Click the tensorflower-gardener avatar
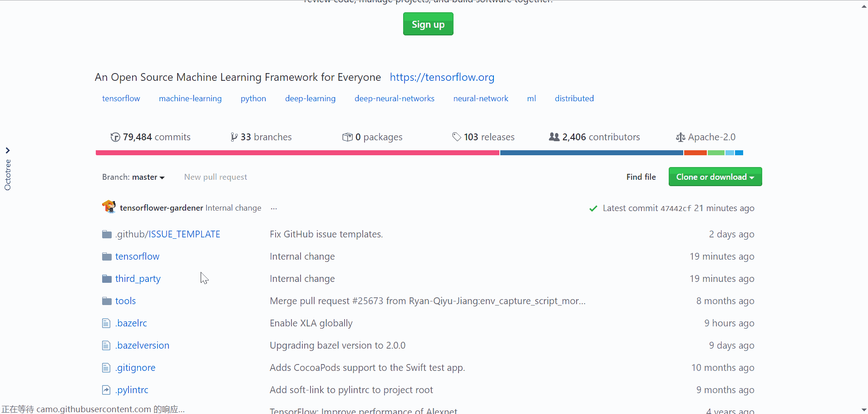The image size is (868, 414). [109, 207]
